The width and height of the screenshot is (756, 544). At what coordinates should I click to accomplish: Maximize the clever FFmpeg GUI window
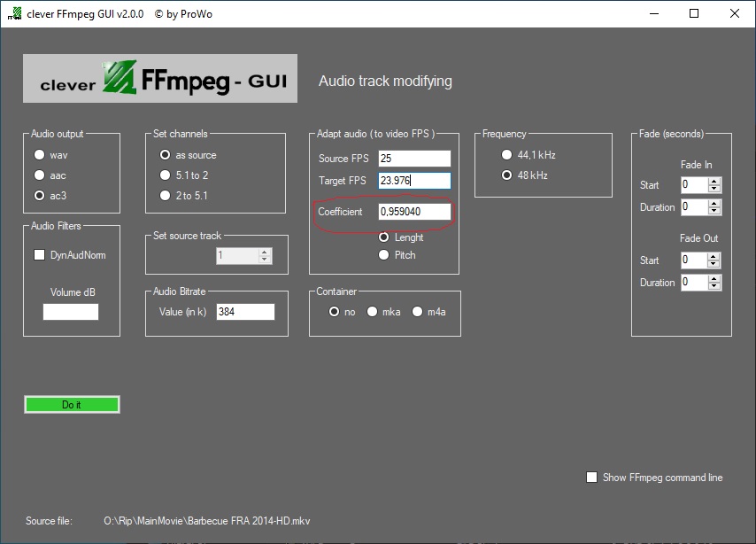coord(694,13)
